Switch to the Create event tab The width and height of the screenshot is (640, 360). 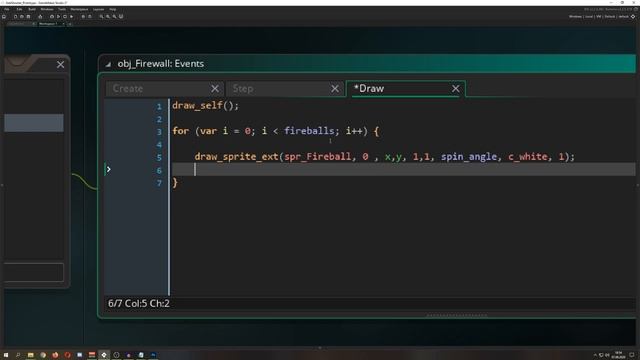(128, 89)
